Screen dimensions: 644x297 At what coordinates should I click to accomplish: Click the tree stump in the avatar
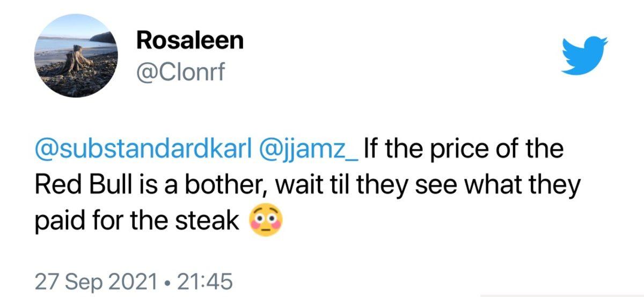(77, 60)
